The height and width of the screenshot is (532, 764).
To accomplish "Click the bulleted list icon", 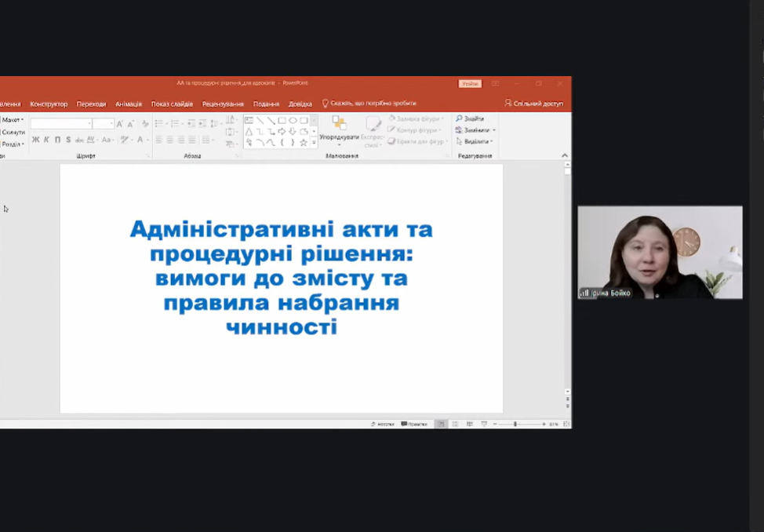I will tap(158, 123).
